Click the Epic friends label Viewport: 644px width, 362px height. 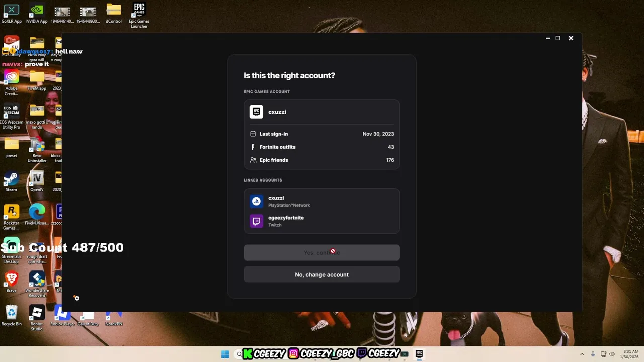click(274, 160)
